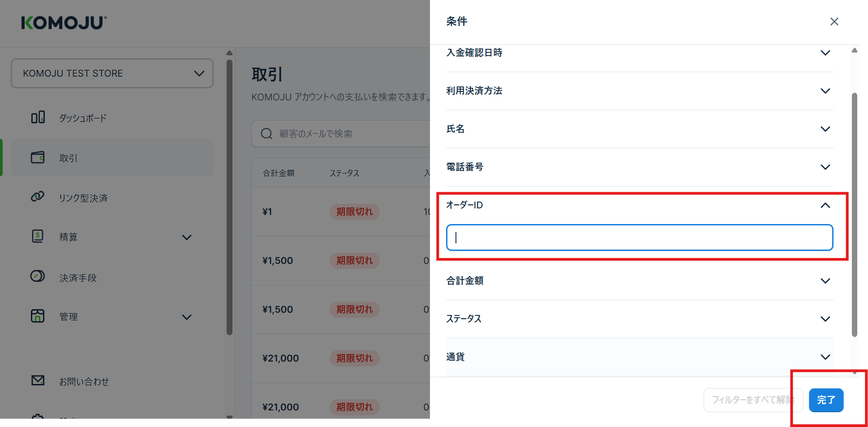Image resolution: width=868 pixels, height=427 pixels.
Task: Expand the 通貨 filter section
Action: click(825, 357)
